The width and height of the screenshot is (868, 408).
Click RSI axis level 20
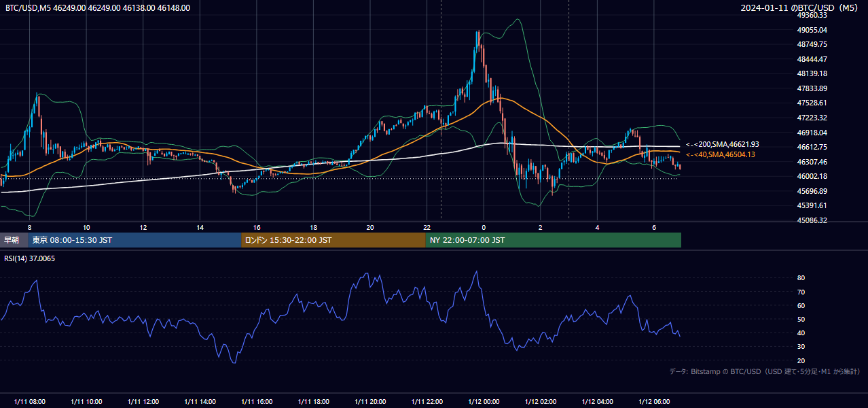pos(801,360)
